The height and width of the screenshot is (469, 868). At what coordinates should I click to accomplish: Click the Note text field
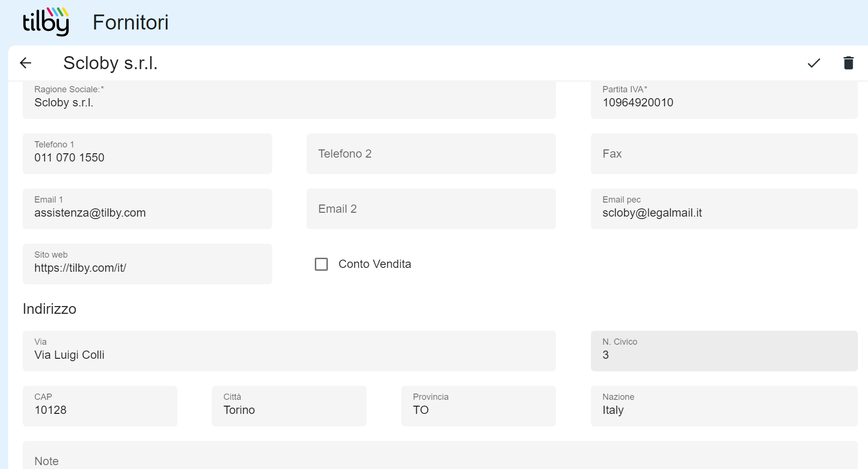440,455
